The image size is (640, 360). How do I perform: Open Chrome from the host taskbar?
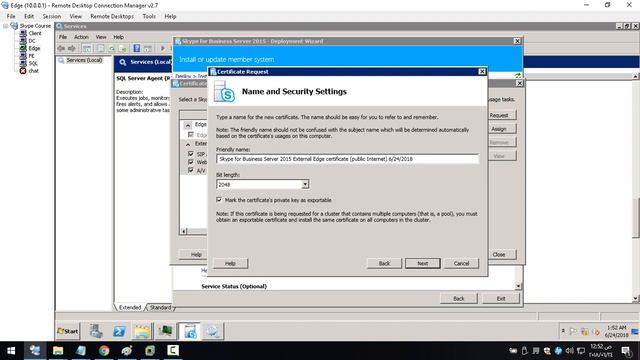click(104, 351)
